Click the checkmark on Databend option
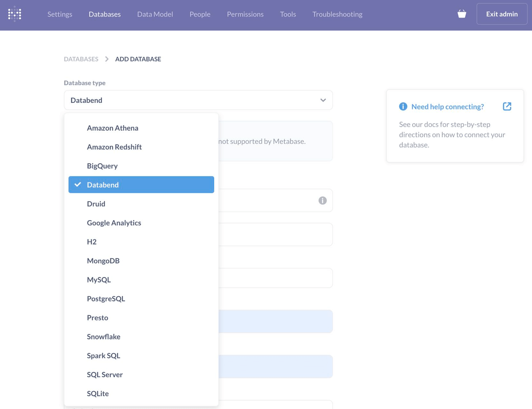 78,185
